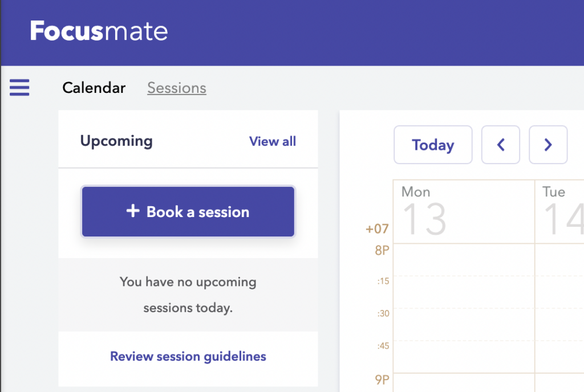Select the Calendar tab

pos(94,88)
